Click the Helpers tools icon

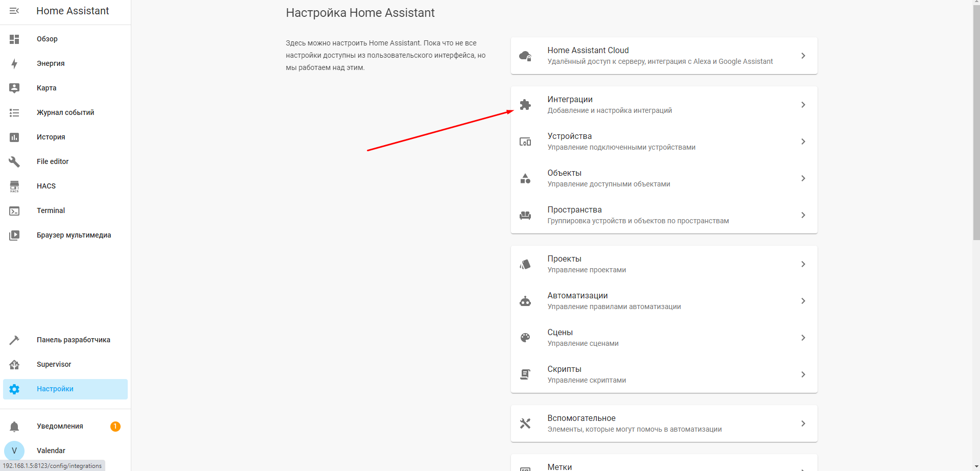coord(525,423)
